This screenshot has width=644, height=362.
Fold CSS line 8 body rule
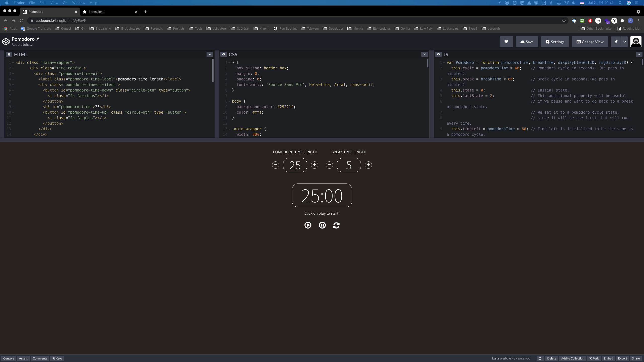point(229,101)
